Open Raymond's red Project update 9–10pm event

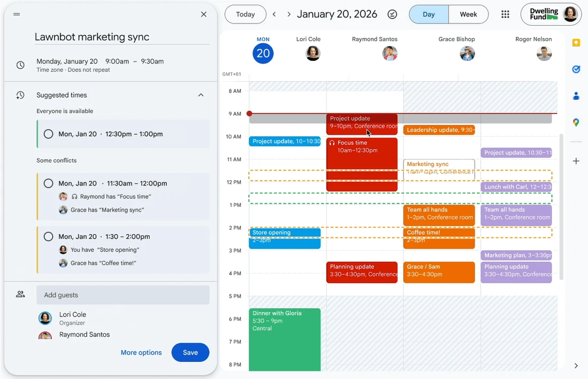(362, 123)
